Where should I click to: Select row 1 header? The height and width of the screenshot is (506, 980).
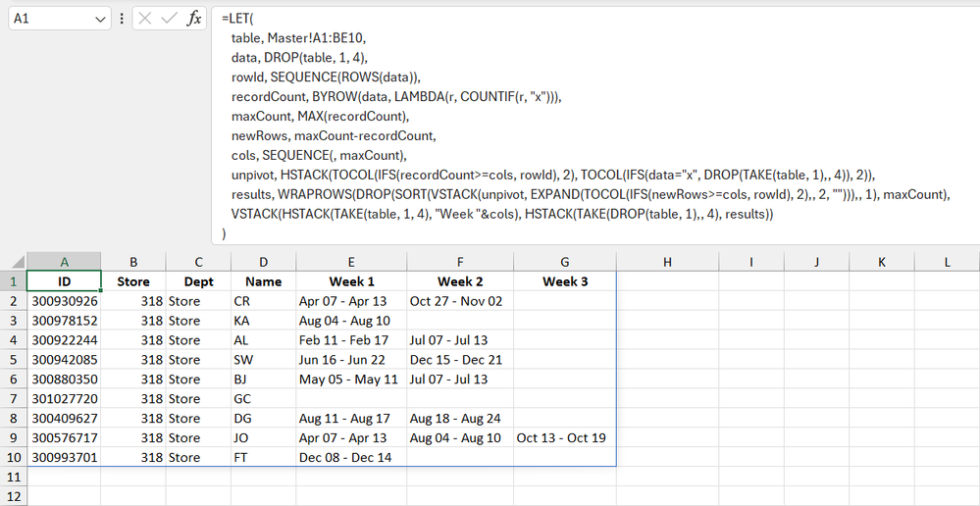pyautogui.click(x=13, y=281)
